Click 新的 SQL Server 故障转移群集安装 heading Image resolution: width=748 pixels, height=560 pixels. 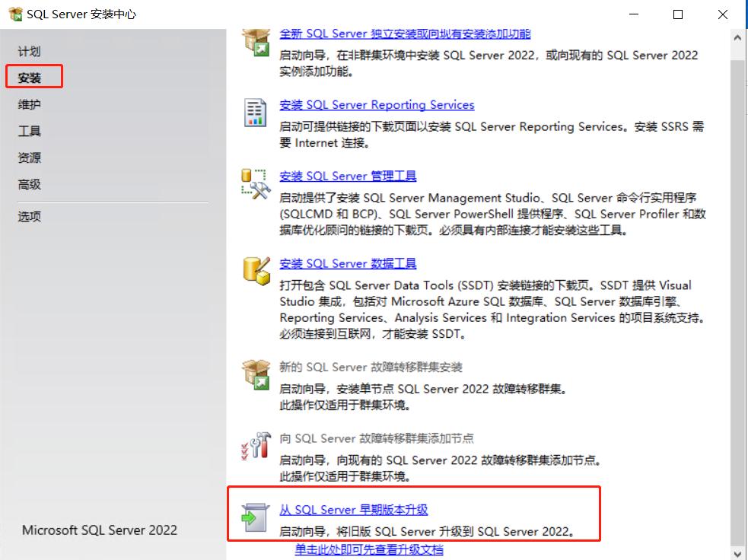click(x=371, y=367)
